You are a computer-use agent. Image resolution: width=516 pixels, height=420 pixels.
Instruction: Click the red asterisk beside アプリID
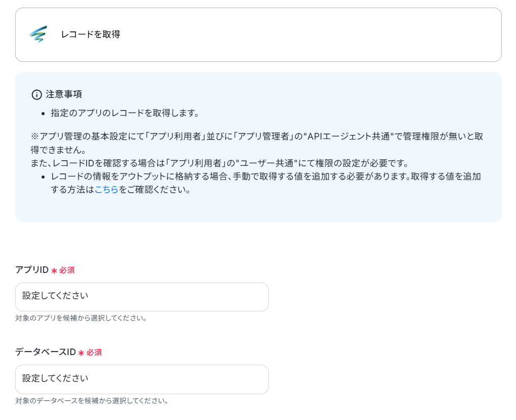(x=54, y=271)
